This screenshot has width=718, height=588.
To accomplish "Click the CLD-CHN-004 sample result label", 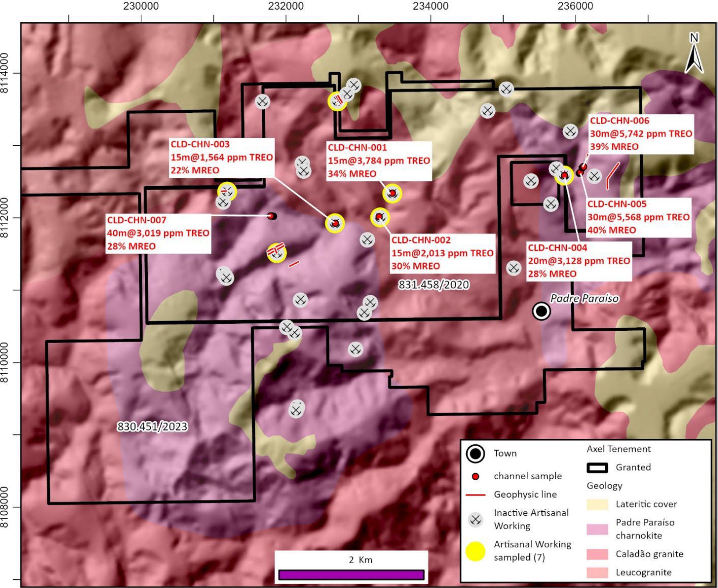I will pyautogui.click(x=579, y=261).
